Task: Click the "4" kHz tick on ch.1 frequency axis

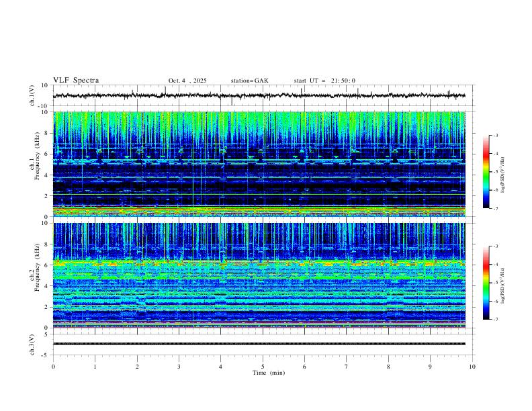Action: (47, 175)
